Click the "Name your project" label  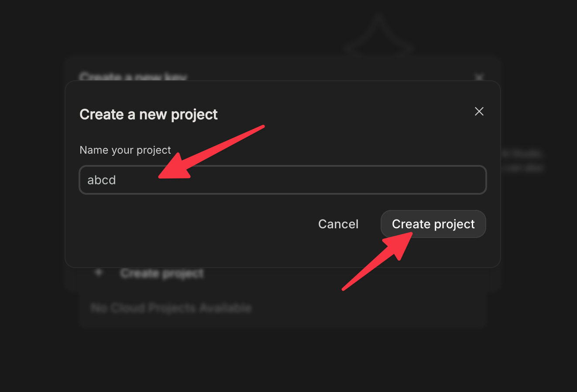pyautogui.click(x=125, y=150)
